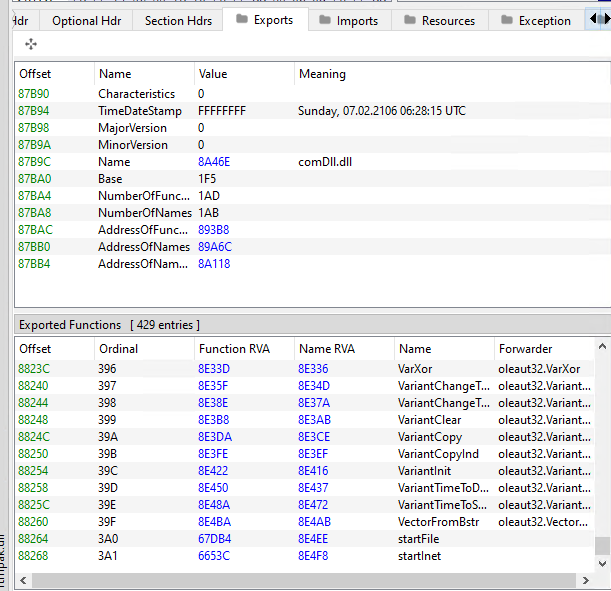
Task: Select the VariantClear export name
Action: [x=429, y=420]
